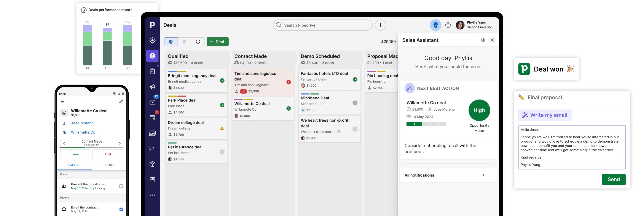Open the more options ellipsis menu

(152, 195)
